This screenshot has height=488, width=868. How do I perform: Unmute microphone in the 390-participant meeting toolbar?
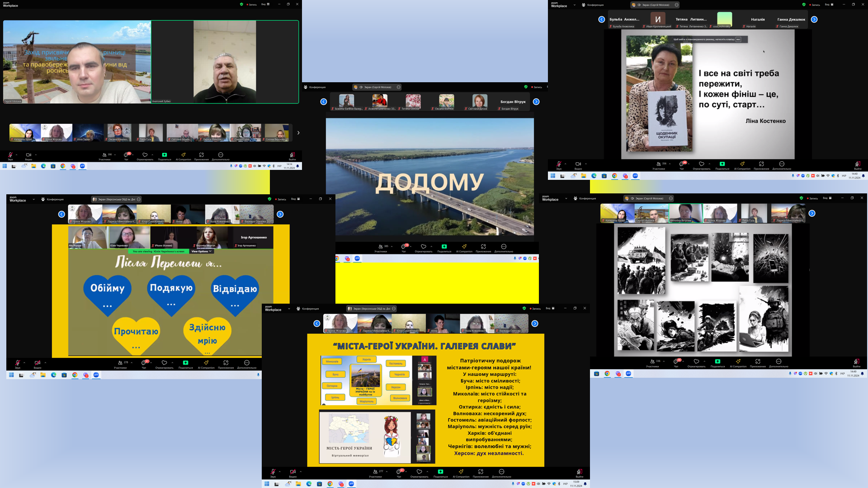10,155
